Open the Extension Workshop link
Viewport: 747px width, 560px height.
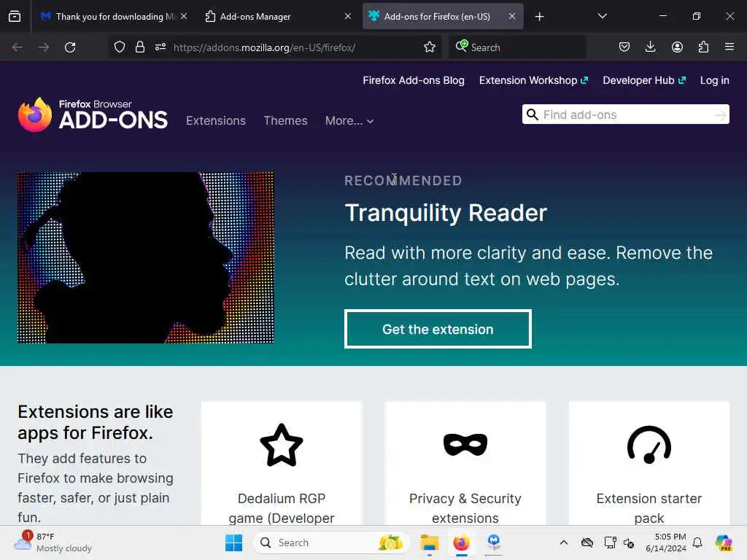(533, 80)
